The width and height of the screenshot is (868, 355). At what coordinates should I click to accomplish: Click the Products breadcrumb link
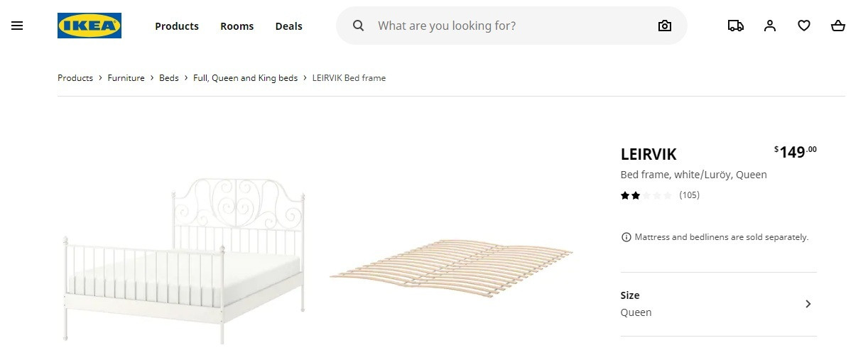pyautogui.click(x=75, y=78)
